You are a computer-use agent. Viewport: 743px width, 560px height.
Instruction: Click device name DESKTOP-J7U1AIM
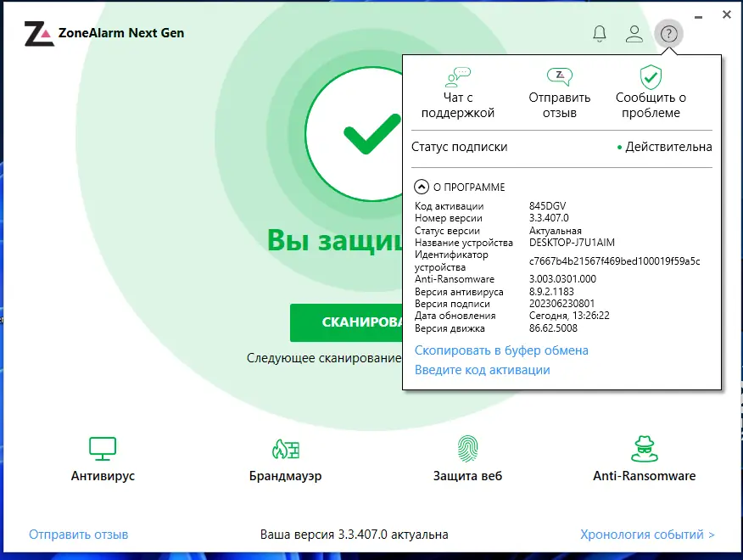pos(572,243)
